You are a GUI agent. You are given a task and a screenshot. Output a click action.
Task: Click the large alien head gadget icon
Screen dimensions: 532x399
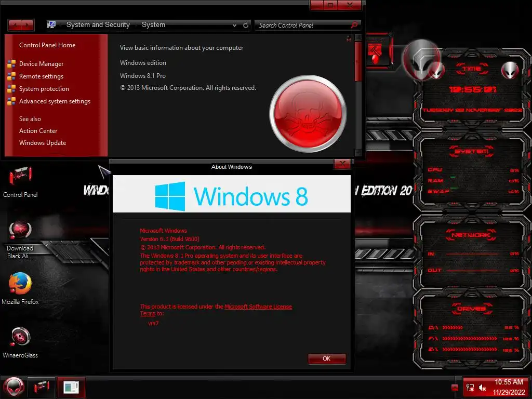coord(421,59)
